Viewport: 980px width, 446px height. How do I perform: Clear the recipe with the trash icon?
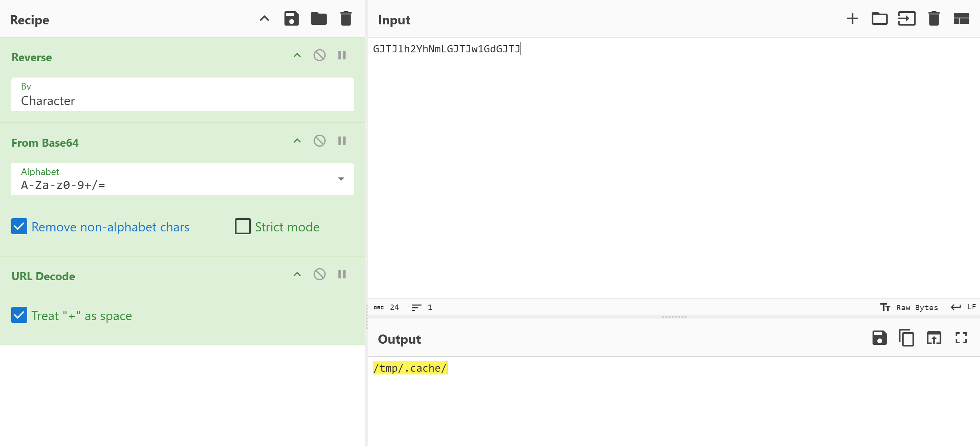346,19
